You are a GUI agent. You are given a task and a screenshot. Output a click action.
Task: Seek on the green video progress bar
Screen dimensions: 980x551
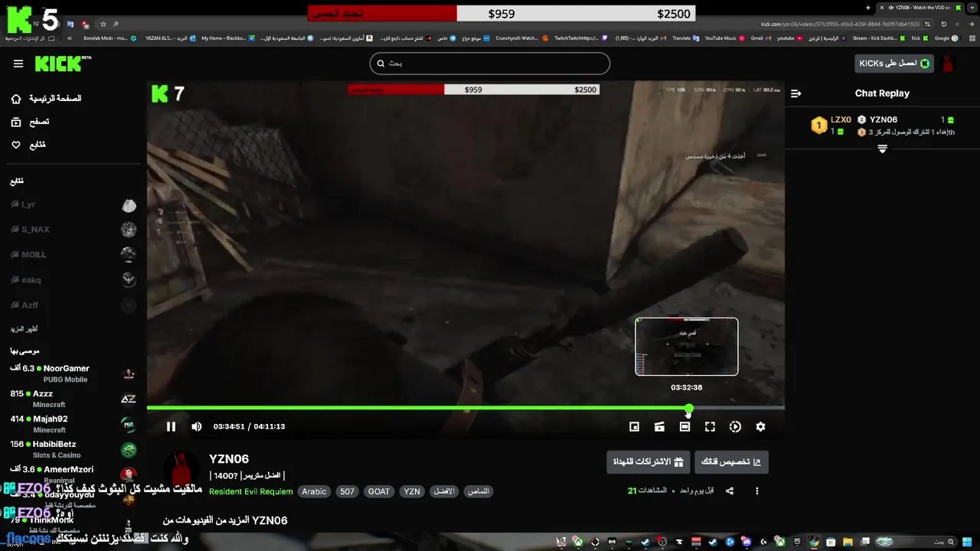click(x=465, y=408)
